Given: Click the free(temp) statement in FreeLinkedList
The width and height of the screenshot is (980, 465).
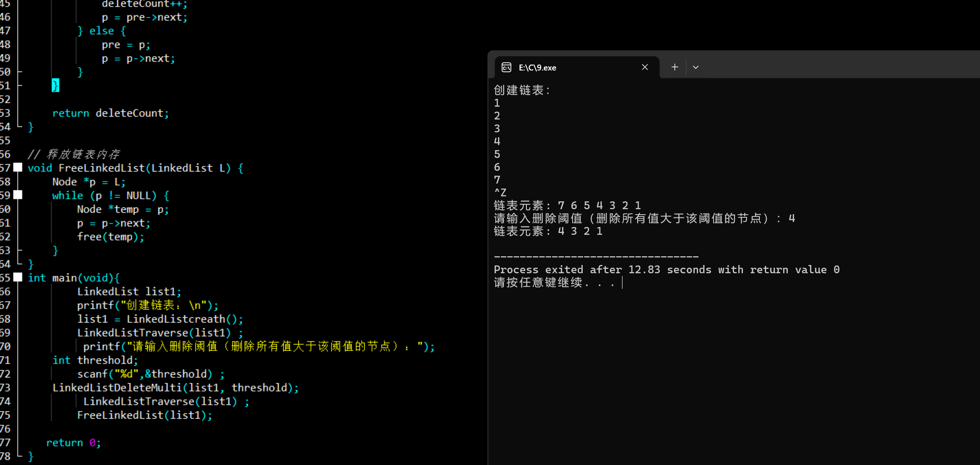Looking at the screenshot, I should [111, 236].
